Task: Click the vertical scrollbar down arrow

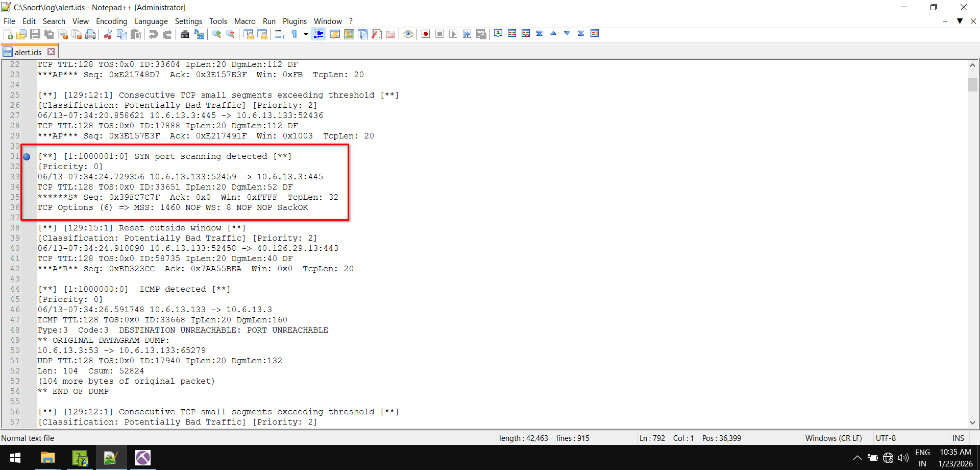Action: pos(973,423)
